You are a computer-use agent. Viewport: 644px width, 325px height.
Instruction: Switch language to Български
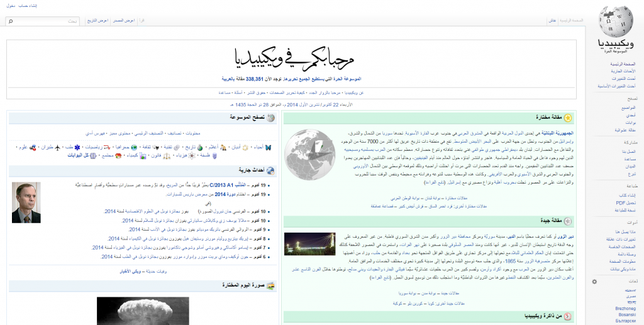pos(626,321)
